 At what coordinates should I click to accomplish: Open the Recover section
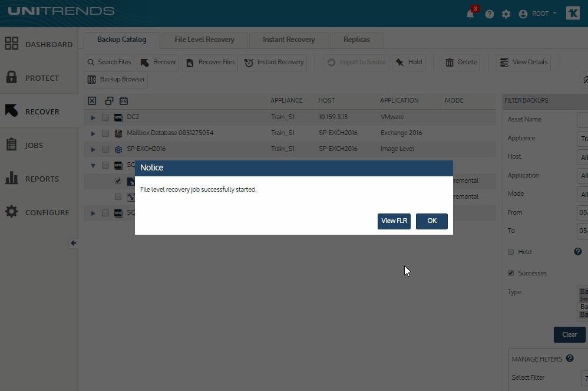coord(39,111)
